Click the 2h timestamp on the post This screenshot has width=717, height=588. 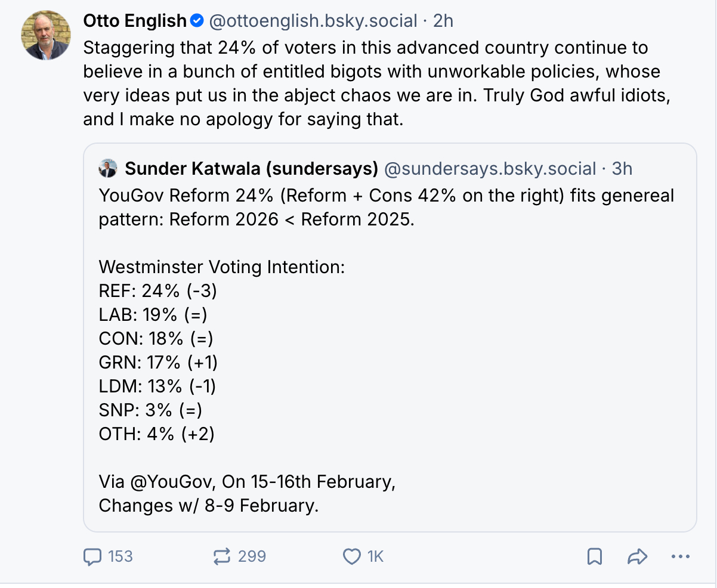pos(443,21)
